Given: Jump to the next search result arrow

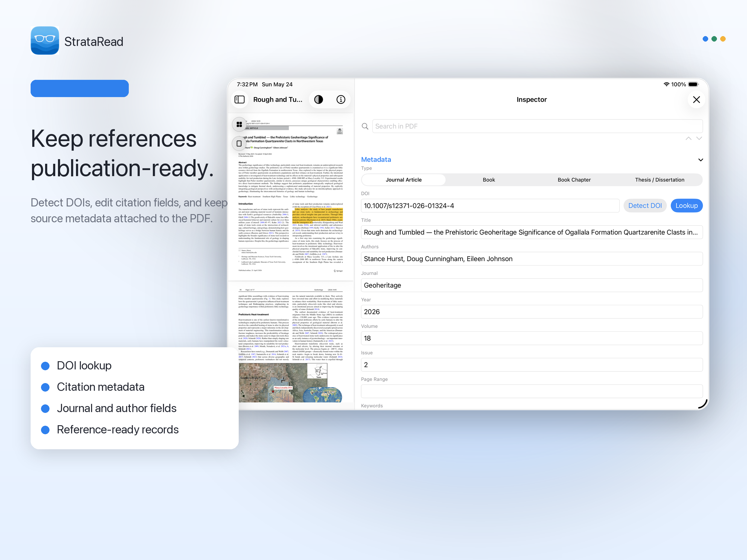Looking at the screenshot, I should point(699,138).
